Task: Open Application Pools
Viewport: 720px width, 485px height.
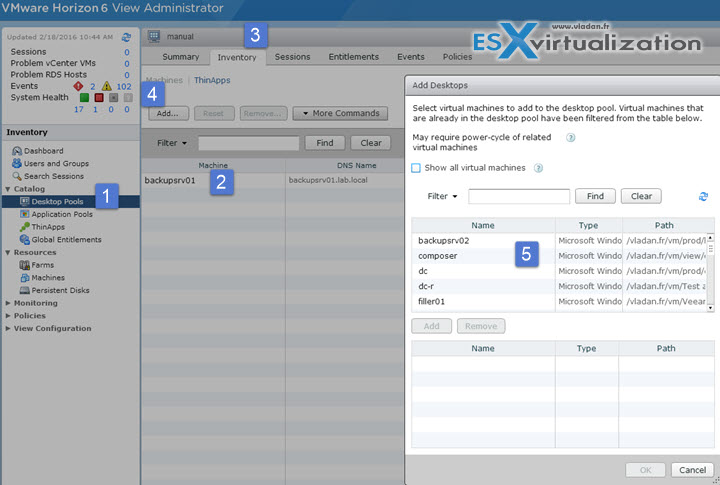Action: [x=56, y=214]
